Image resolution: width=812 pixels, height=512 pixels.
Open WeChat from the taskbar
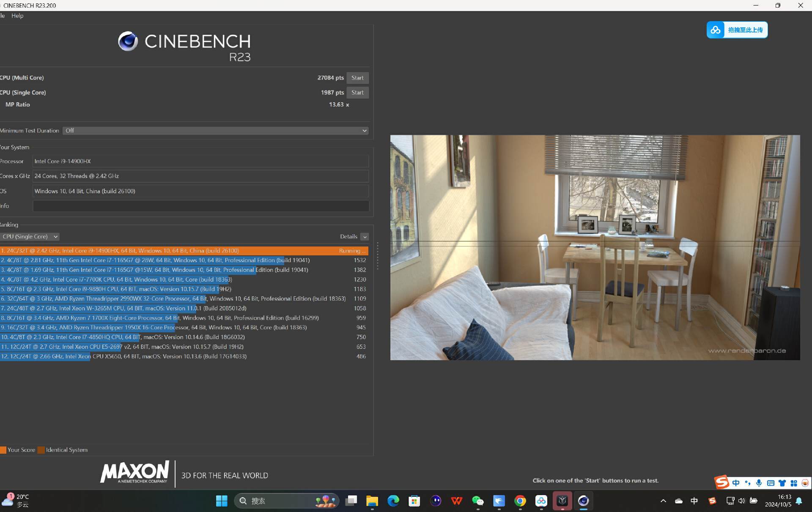pos(478,501)
